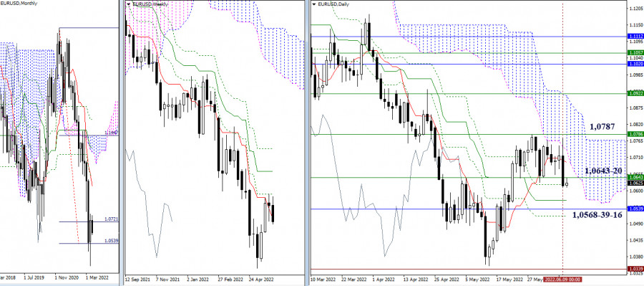Open the EURUSD Daily chart dropdown arrow
The height and width of the screenshot is (286, 644).
(x=314, y=4)
